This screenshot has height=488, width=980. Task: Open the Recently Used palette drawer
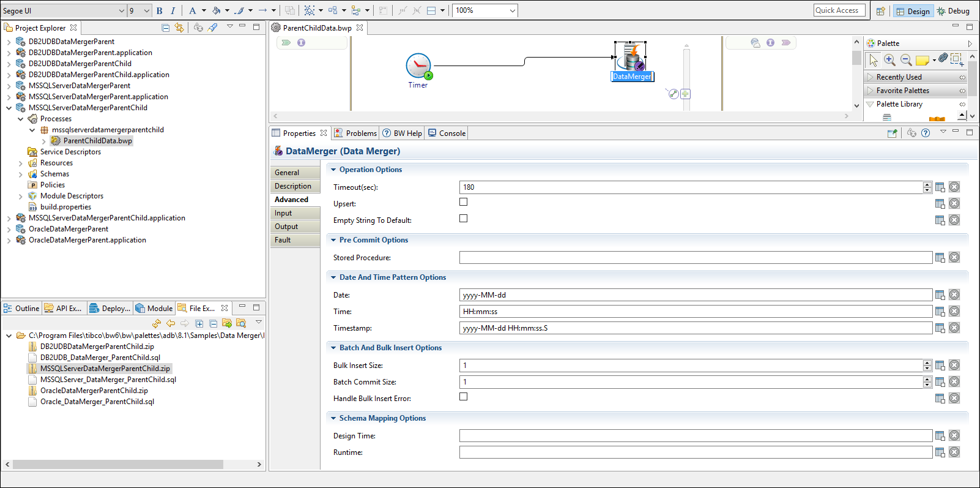[899, 77]
